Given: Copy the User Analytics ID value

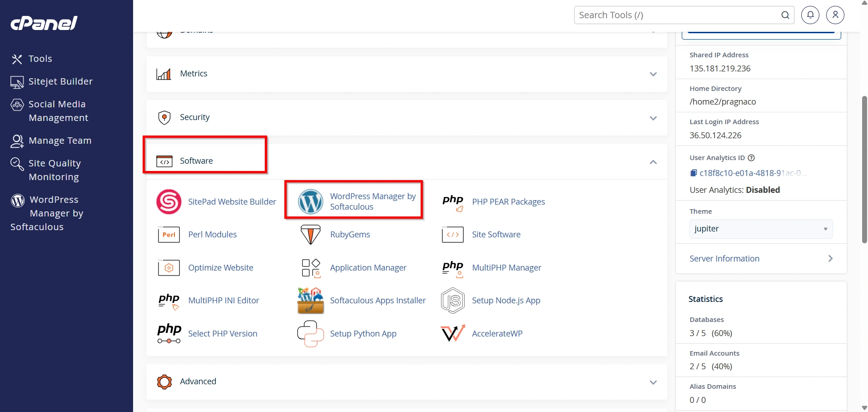Looking at the screenshot, I should click(694, 173).
